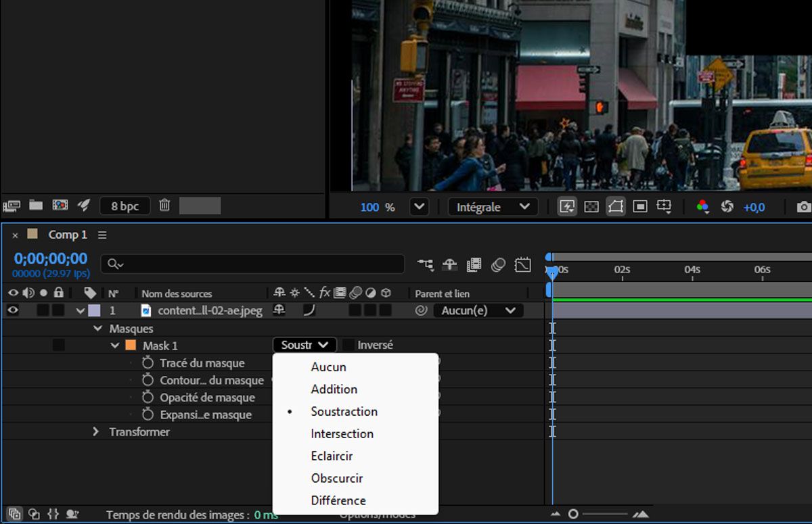Create a new folder in Project panel
Image resolution: width=812 pixels, height=524 pixels.
coord(36,206)
